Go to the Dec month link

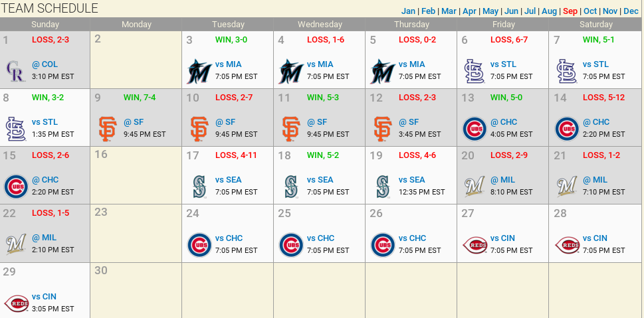[631, 11]
